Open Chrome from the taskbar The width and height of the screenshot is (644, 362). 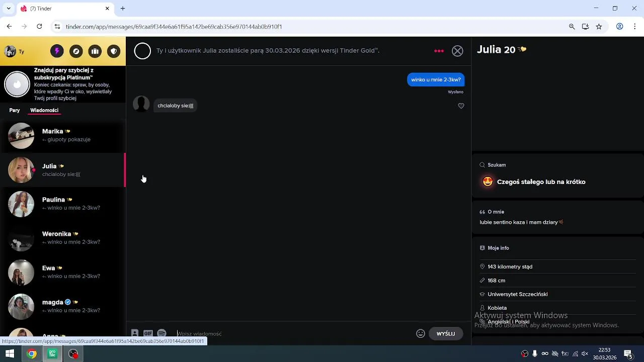pyautogui.click(x=31, y=354)
